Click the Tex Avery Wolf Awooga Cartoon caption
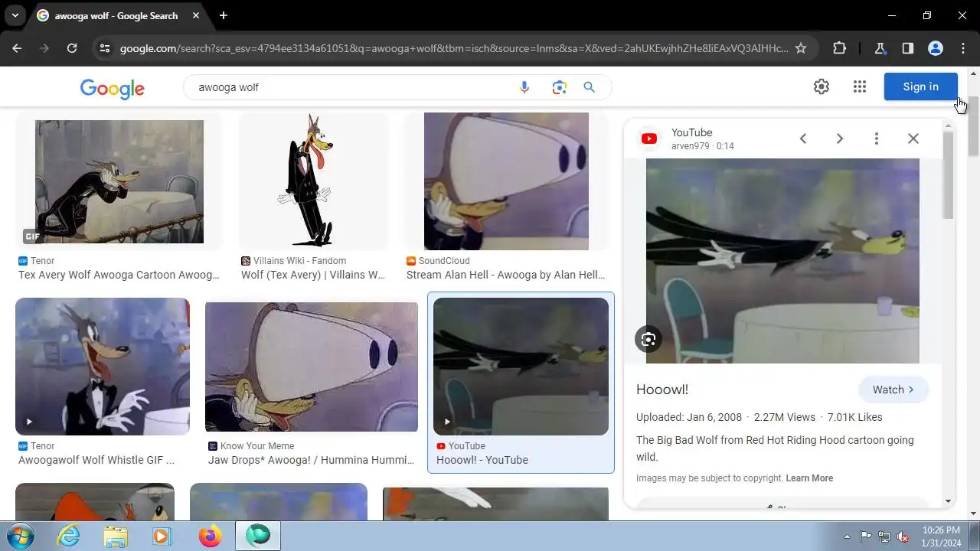 pos(119,275)
